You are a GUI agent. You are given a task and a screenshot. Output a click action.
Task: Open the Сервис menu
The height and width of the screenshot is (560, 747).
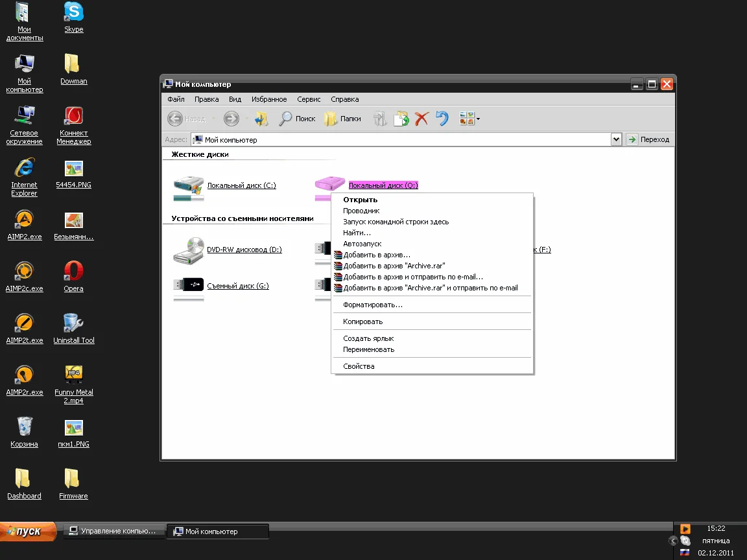309,99
